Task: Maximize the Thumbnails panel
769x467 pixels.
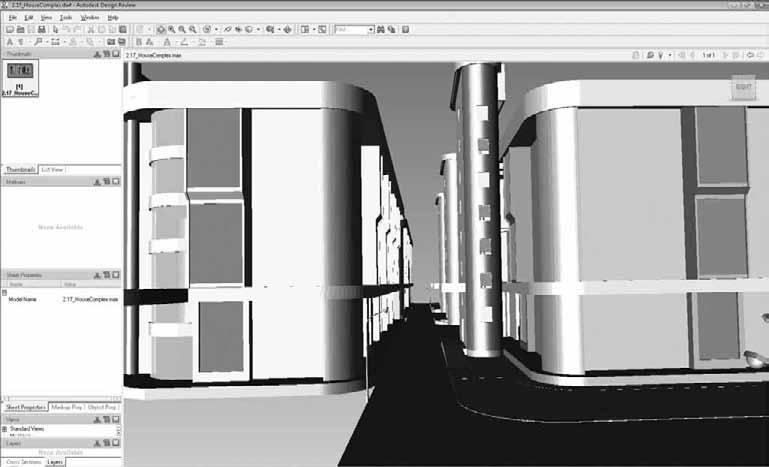Action: [116, 54]
